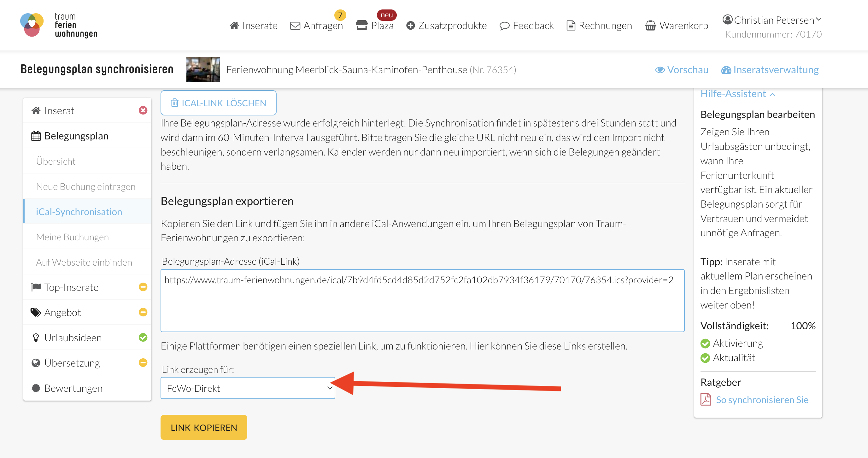This screenshot has height=458, width=868.
Task: Open Anfragen with 7 notifications
Action: pyautogui.click(x=316, y=26)
